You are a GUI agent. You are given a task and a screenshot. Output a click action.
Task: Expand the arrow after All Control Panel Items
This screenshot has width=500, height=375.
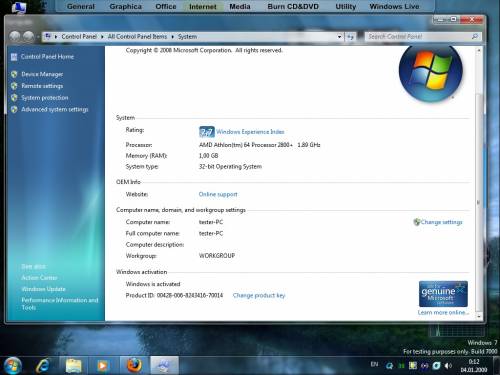click(173, 37)
